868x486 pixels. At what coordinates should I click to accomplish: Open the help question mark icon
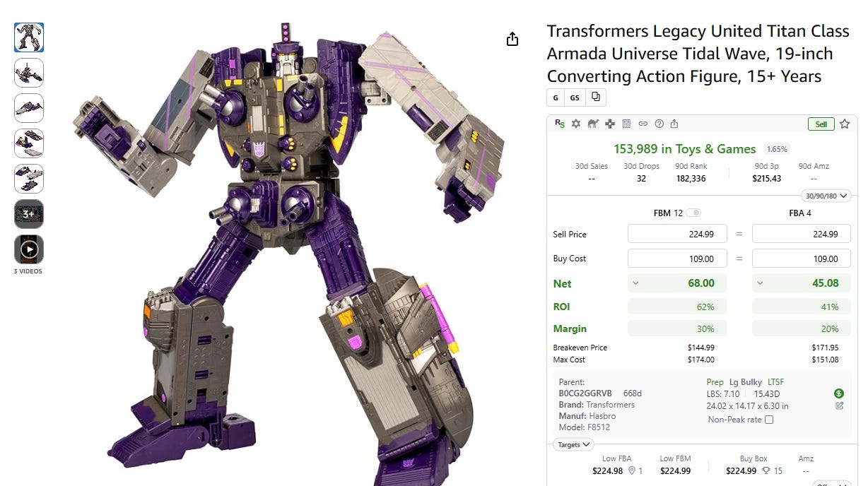tap(659, 124)
